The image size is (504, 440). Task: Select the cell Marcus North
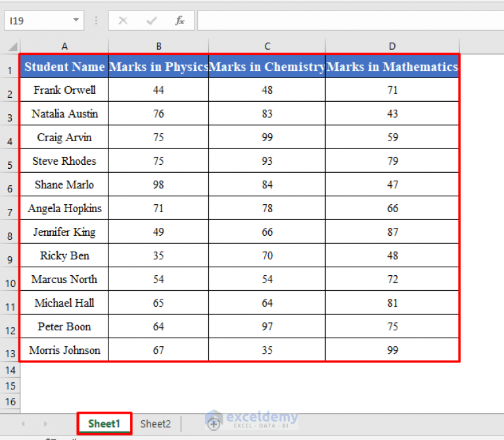point(64,279)
